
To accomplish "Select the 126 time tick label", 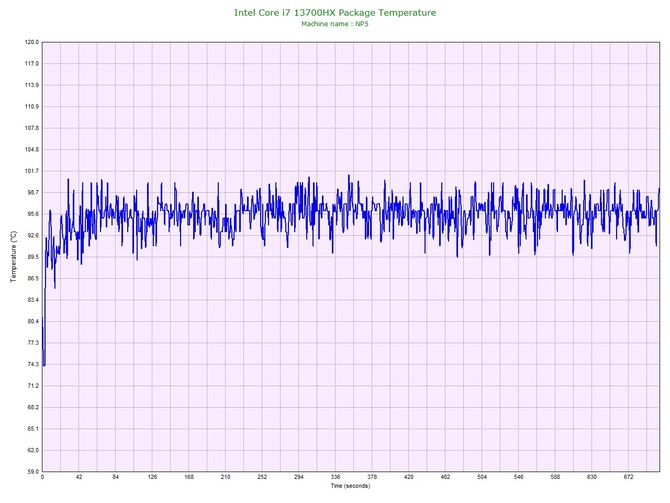I will point(153,477).
